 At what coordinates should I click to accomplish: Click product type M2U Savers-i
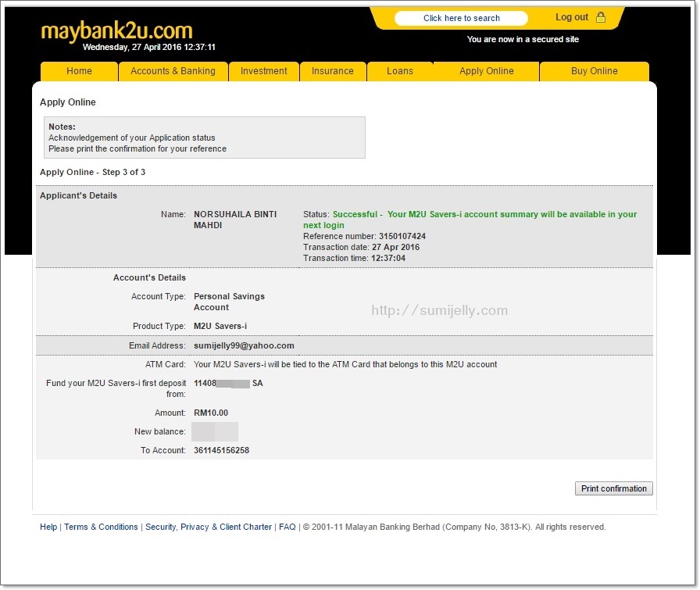coord(220,326)
